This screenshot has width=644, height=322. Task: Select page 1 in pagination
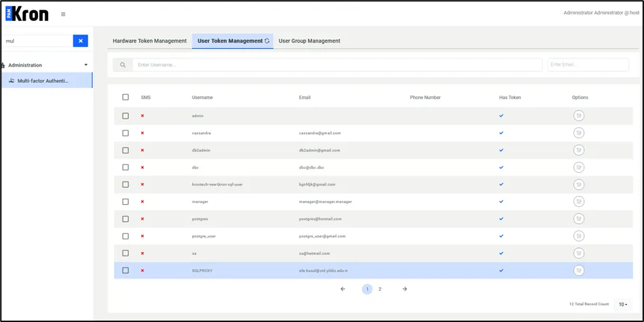click(x=367, y=289)
